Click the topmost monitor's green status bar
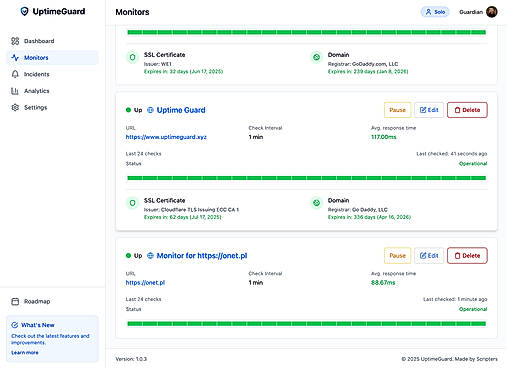The width and height of the screenshot is (507, 368). click(307, 32)
